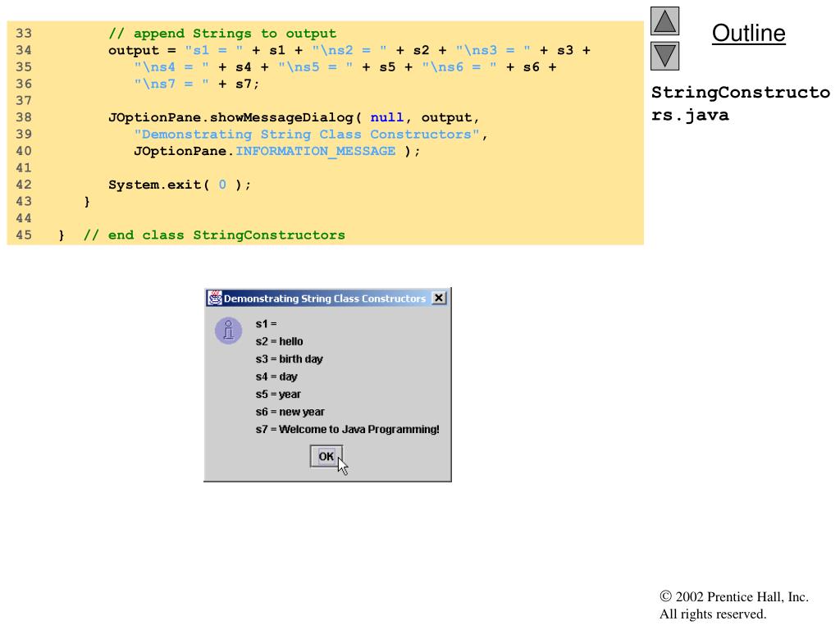Click the Java icon in dialog title bar
This screenshot has width=840, height=630.
pos(215,298)
